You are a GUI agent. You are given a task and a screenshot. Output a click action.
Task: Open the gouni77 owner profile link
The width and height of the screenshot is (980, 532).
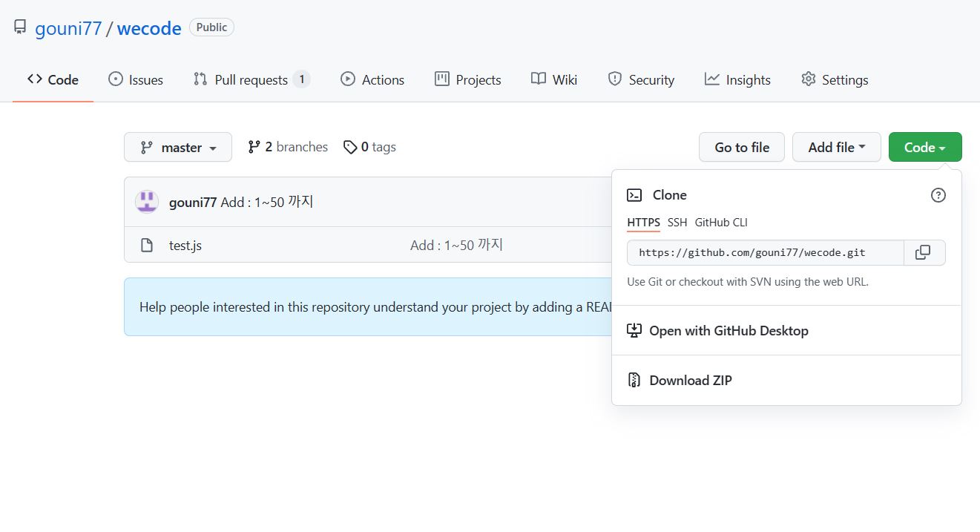68,28
